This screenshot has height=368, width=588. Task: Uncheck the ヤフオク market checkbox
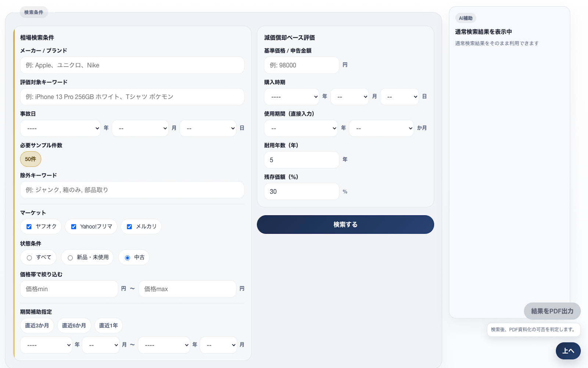[29, 227]
